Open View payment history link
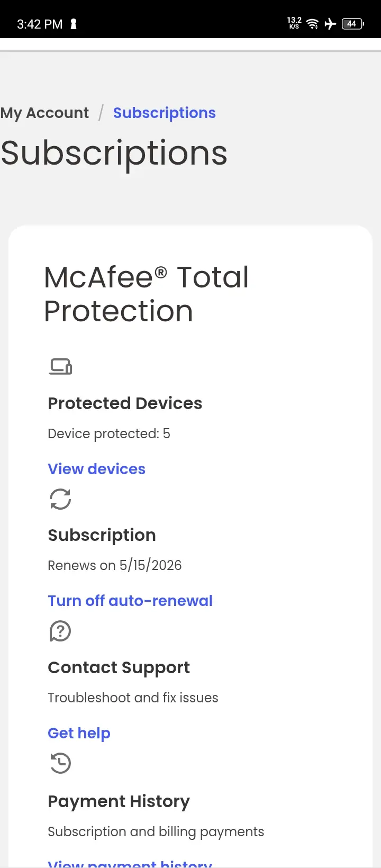 130,863
